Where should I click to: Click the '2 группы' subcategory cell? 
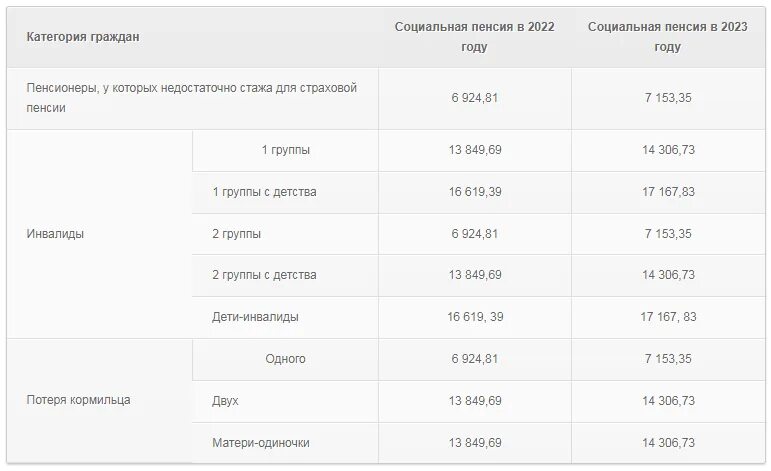click(x=237, y=234)
